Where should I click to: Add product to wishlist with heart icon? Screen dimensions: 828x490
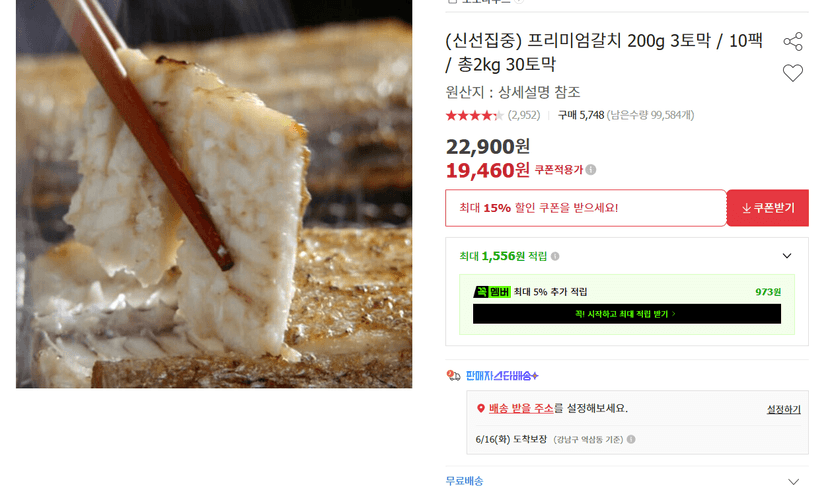click(793, 73)
